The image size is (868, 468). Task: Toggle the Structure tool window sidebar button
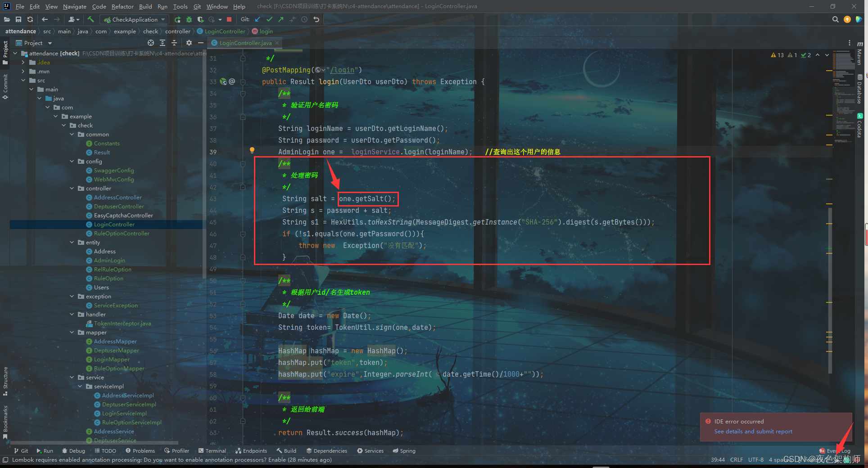pyautogui.click(x=5, y=380)
